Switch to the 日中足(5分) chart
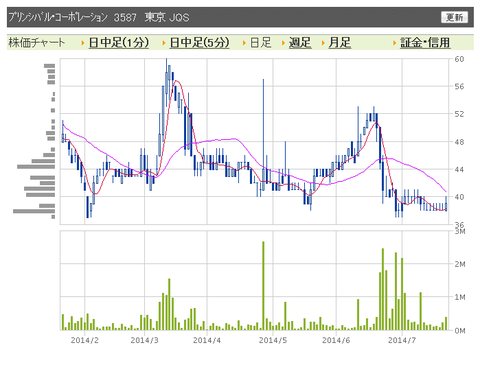The width and height of the screenshot is (480, 367). (200, 43)
